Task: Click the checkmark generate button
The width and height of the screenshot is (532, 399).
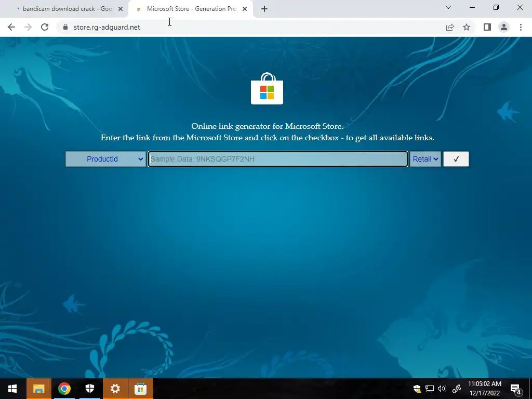Action: (456, 159)
